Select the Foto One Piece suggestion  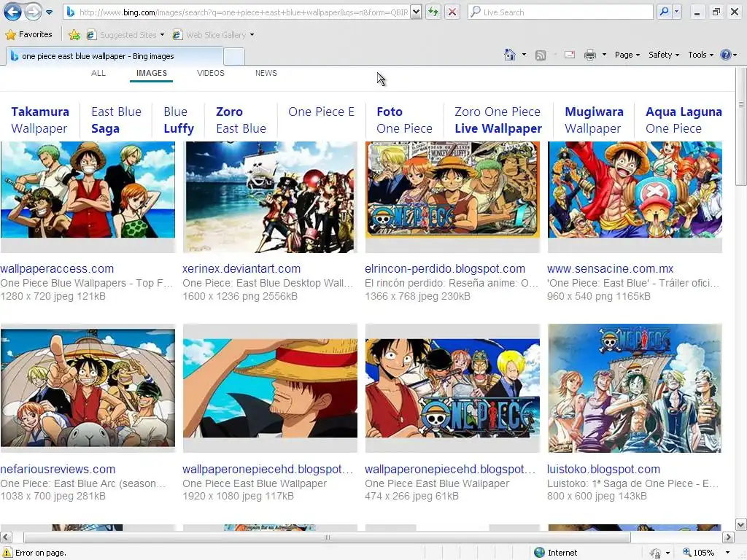pyautogui.click(x=404, y=120)
